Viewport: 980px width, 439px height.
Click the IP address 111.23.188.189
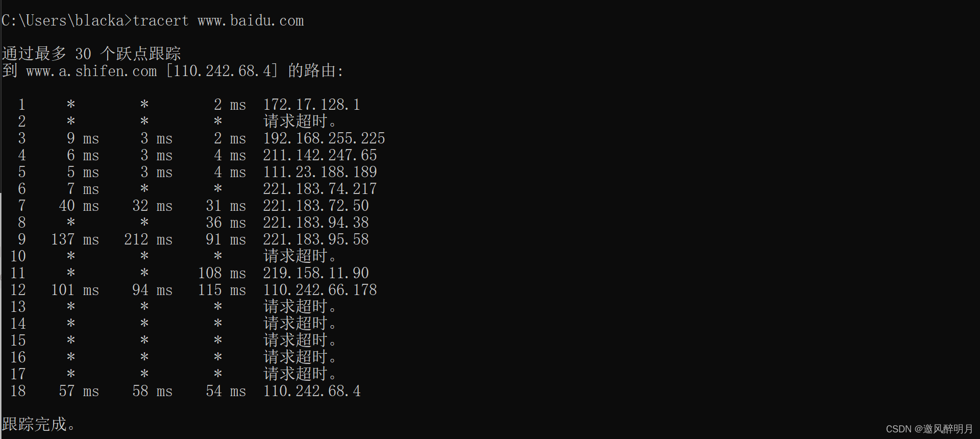click(320, 172)
